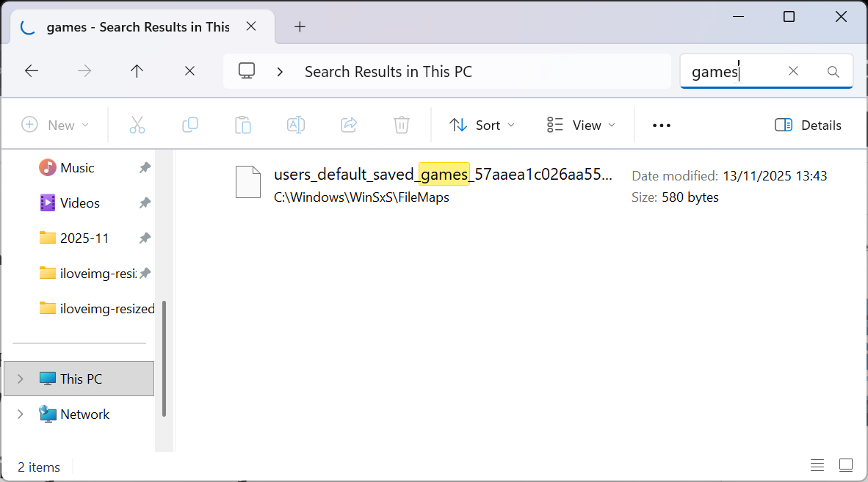Expand the Network tree node
This screenshot has width=868, height=482.
click(x=21, y=414)
